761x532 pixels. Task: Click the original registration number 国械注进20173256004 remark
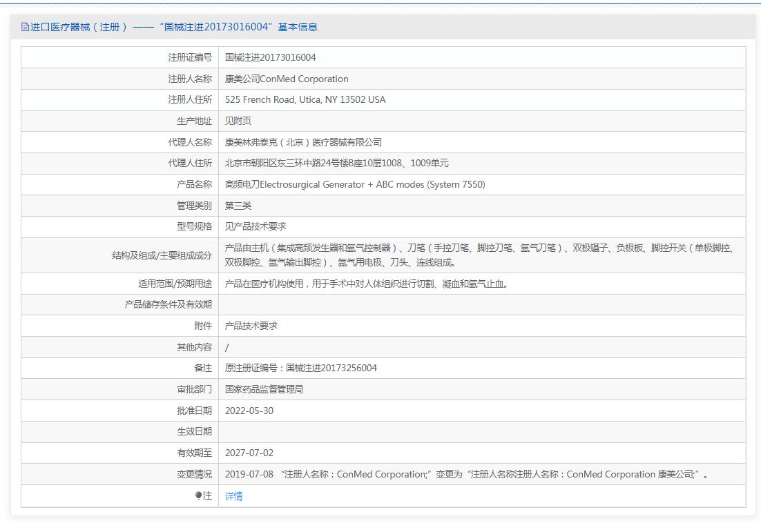click(x=301, y=368)
